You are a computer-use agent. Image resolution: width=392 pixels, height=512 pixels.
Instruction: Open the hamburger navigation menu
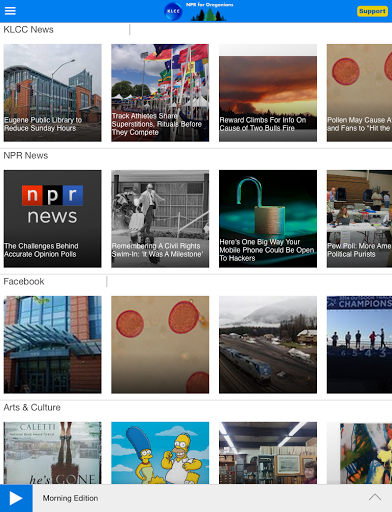[10, 11]
